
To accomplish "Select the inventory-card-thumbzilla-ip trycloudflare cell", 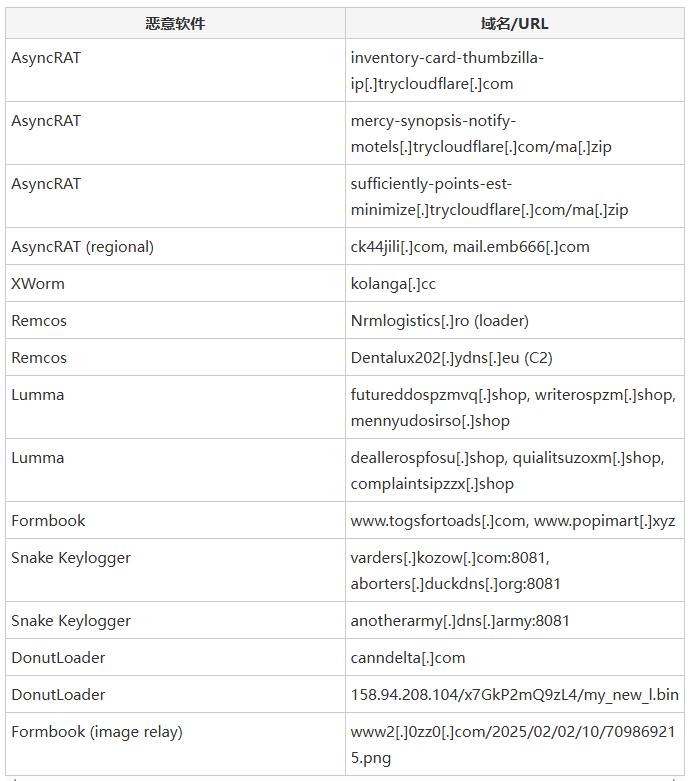I will coord(515,70).
